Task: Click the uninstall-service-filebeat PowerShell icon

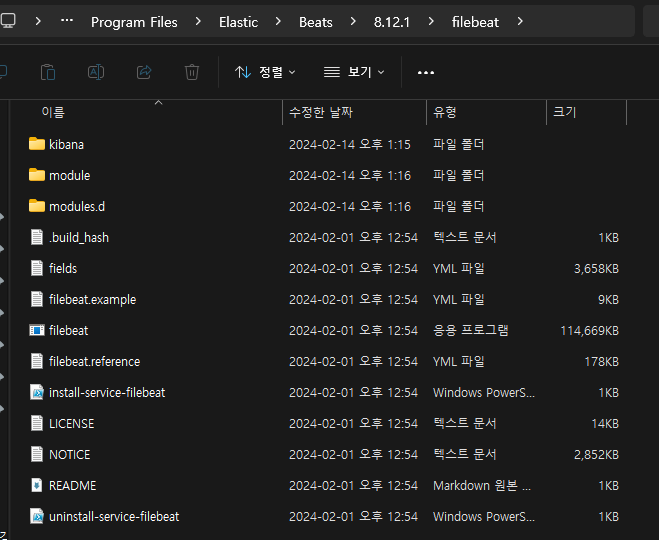Action: (37, 516)
